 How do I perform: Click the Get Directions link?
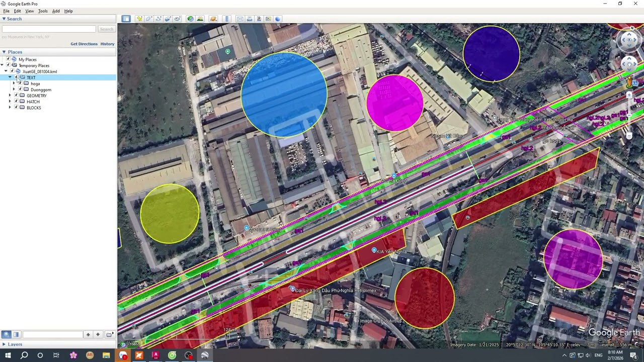[84, 44]
